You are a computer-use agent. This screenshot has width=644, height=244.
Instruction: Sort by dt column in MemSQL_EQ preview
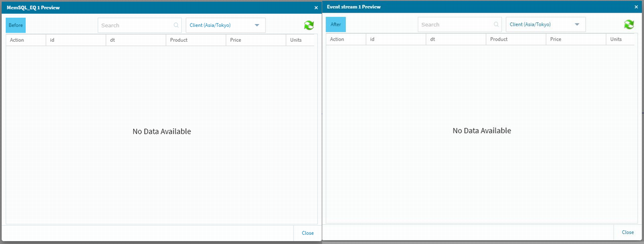point(136,40)
